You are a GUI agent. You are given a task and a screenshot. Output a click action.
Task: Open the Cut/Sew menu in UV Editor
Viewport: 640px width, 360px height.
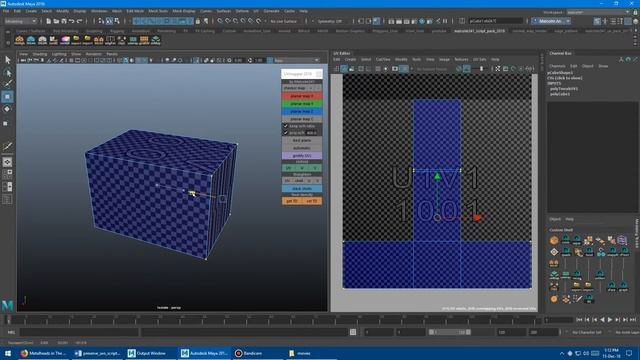pos(383,60)
